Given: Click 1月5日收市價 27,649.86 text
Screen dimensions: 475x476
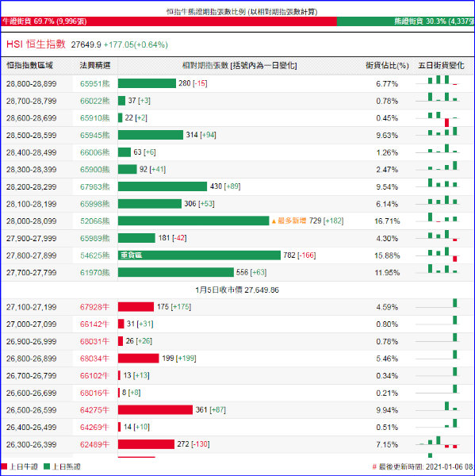Looking at the screenshot, I should [x=237, y=290].
